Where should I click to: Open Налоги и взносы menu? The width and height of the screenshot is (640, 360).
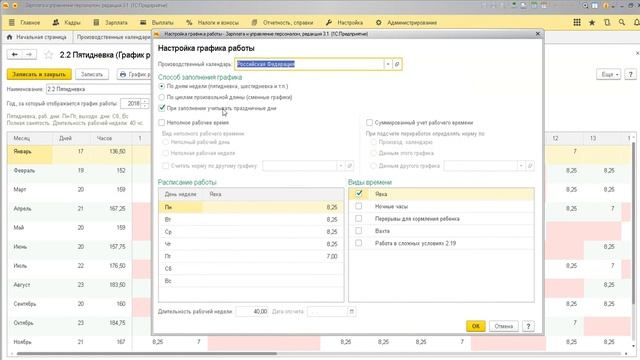click(218, 22)
